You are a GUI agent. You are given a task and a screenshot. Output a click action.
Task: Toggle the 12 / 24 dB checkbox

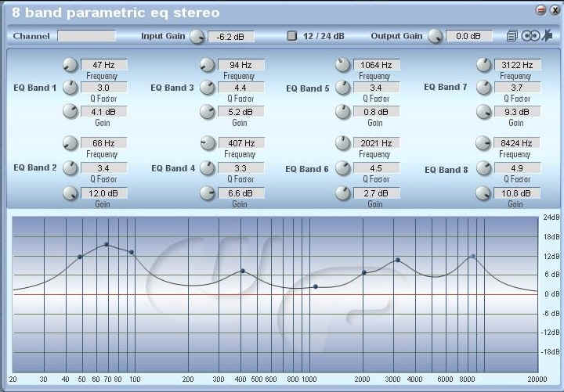coord(291,35)
